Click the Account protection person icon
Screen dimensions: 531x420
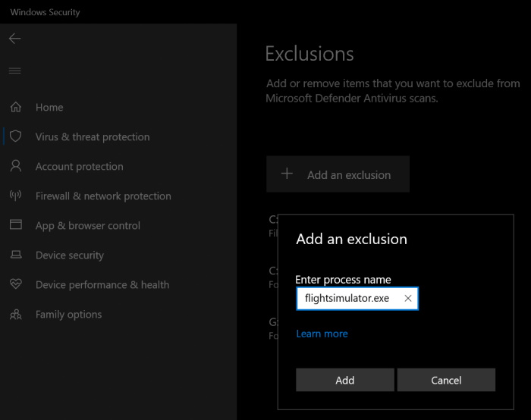point(16,166)
